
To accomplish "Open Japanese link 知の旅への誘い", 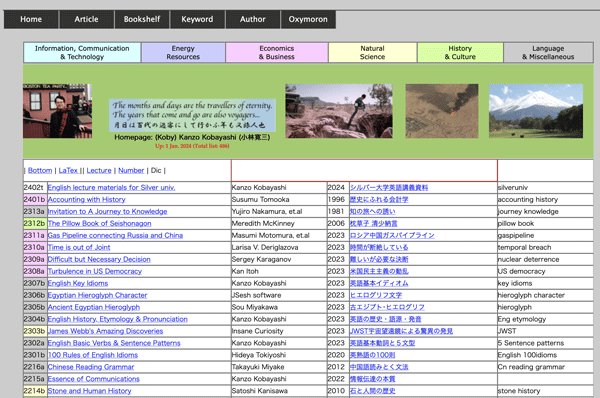I will point(373,211).
